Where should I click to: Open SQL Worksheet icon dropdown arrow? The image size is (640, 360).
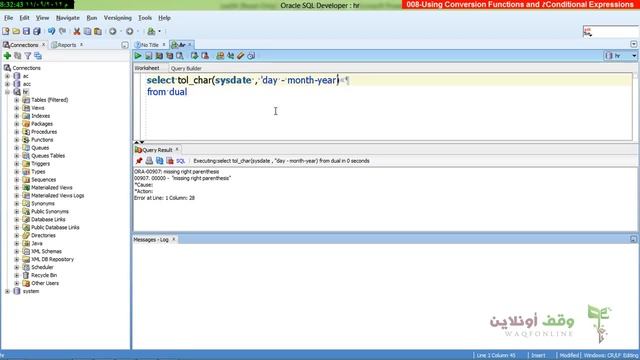pos(160,31)
